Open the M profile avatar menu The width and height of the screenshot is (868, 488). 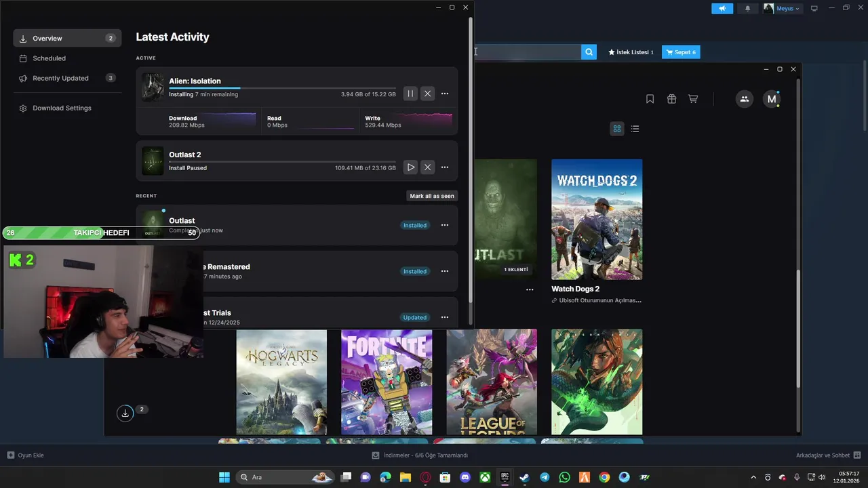[x=772, y=99]
